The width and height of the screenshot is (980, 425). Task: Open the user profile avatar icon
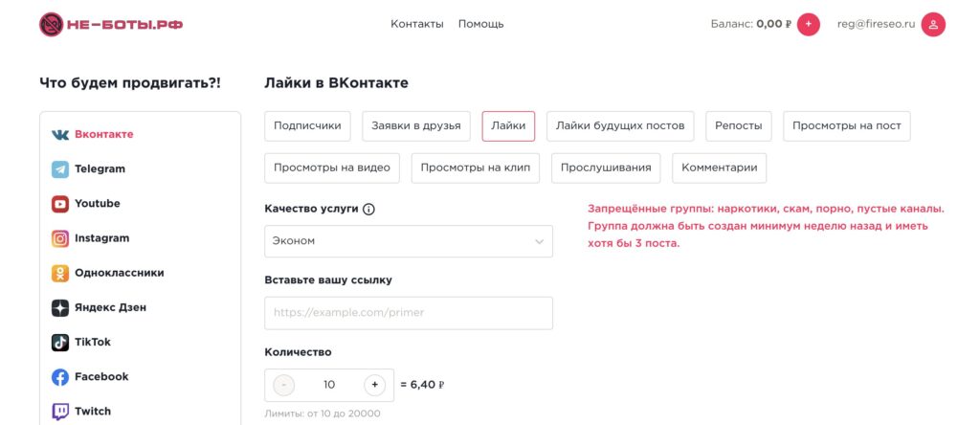(933, 24)
